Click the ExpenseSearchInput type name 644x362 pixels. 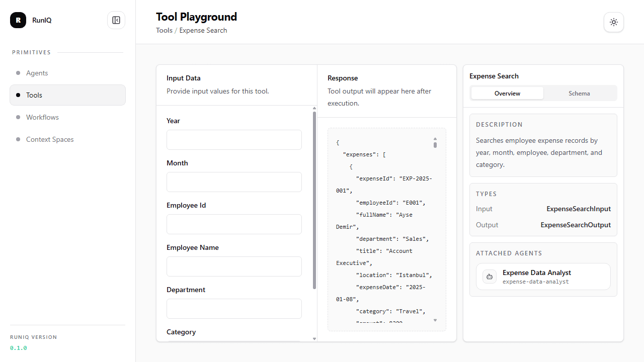click(x=579, y=209)
